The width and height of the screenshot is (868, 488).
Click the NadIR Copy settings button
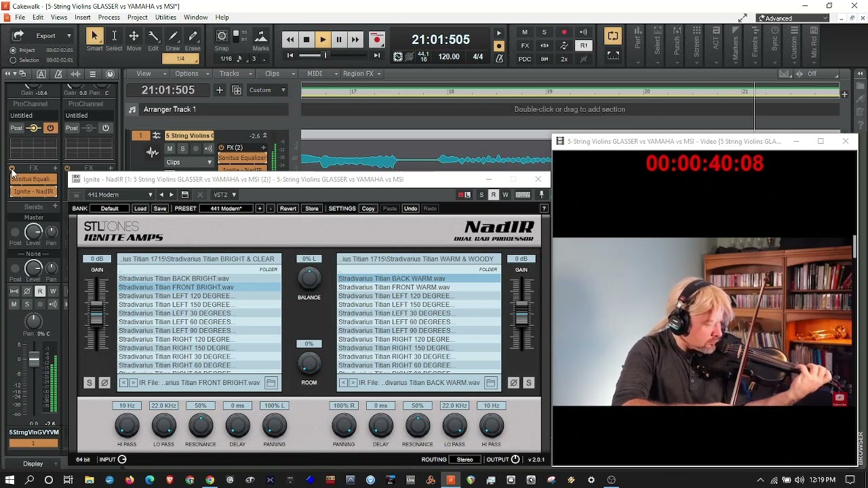(368, 209)
